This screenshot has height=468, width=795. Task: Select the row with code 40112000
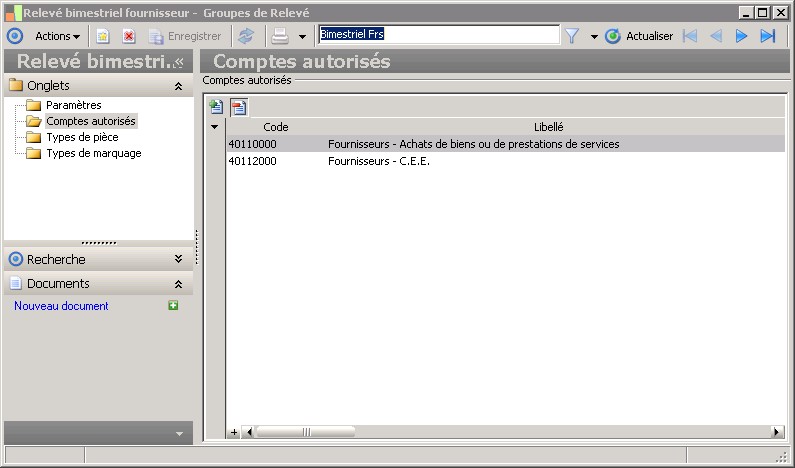click(505, 161)
